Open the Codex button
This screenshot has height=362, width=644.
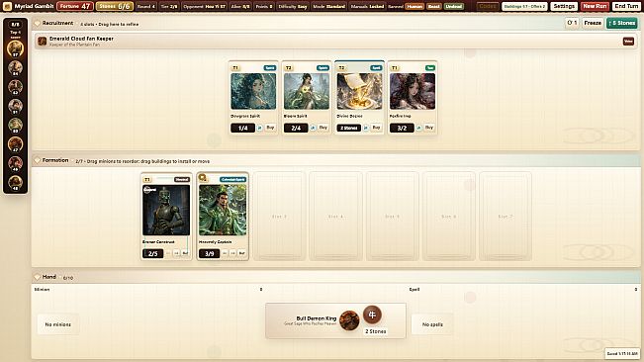(488, 6)
